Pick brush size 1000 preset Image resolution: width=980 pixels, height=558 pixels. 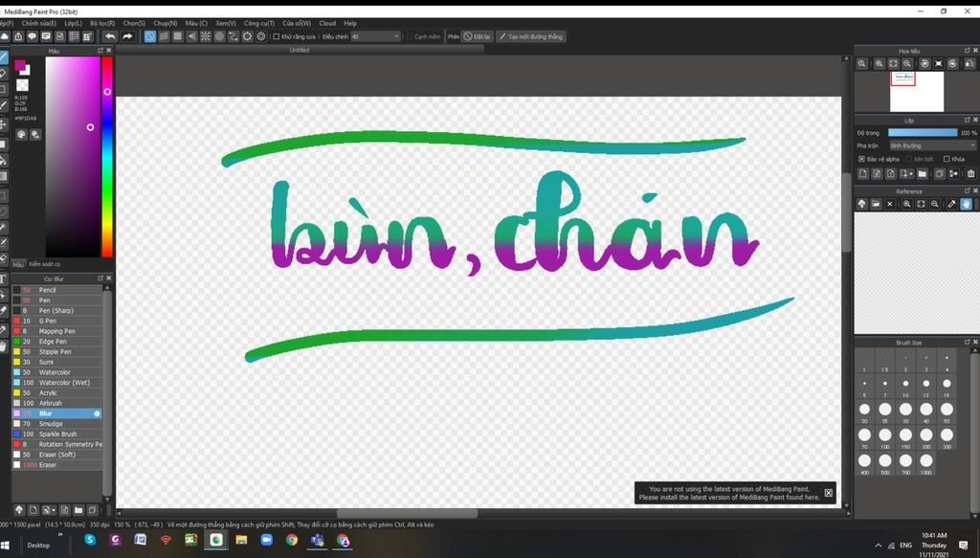[x=925, y=463]
